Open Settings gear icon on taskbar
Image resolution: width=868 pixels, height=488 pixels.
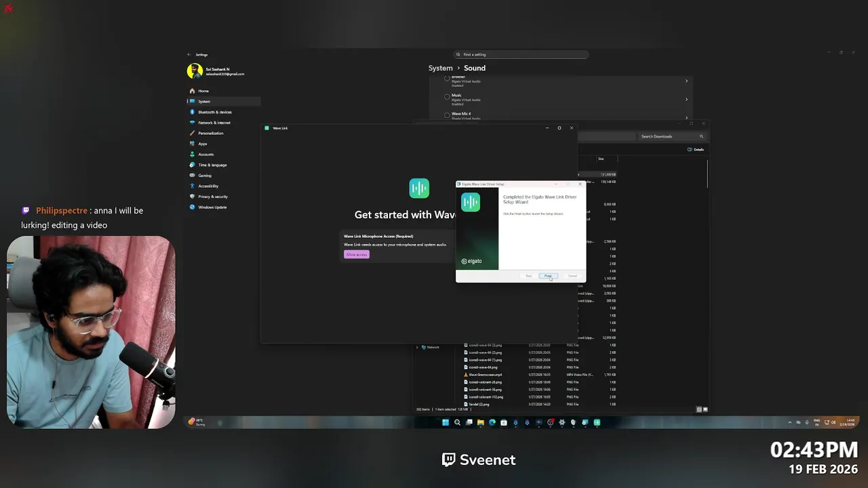pos(561,422)
